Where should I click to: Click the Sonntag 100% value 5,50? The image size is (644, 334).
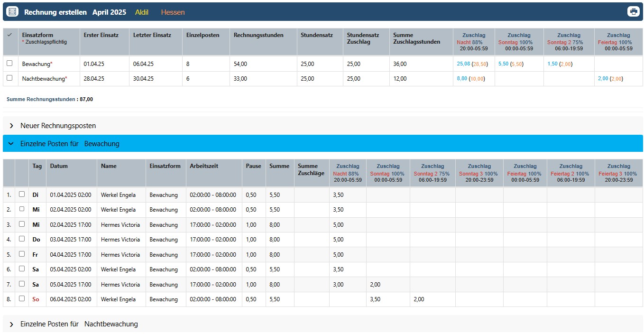pos(503,64)
